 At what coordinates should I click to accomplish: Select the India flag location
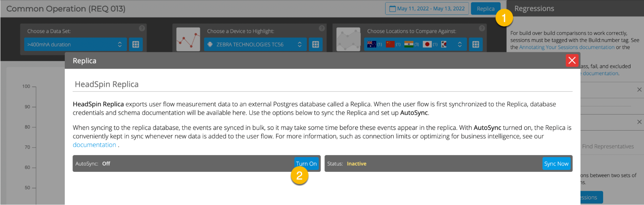pos(409,44)
